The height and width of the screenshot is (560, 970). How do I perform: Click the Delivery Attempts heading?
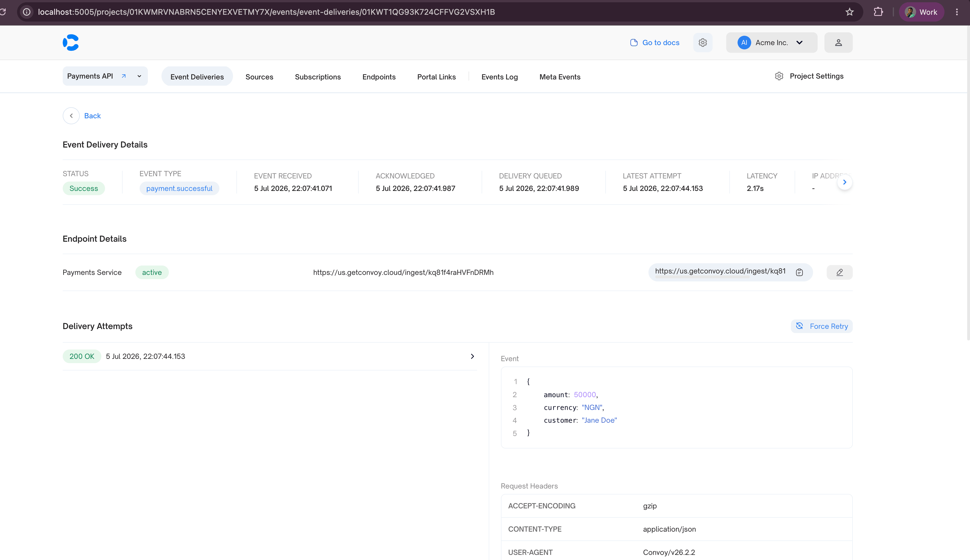point(97,326)
